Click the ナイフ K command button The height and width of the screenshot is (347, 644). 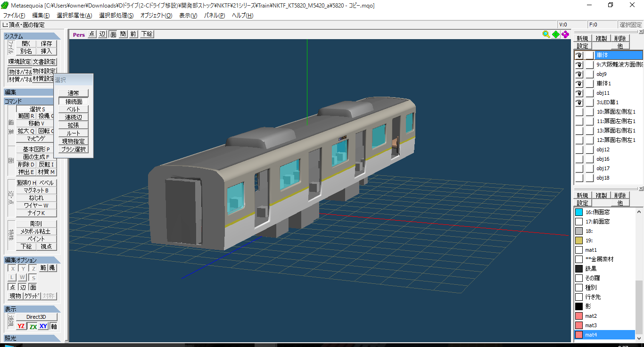[x=37, y=213]
